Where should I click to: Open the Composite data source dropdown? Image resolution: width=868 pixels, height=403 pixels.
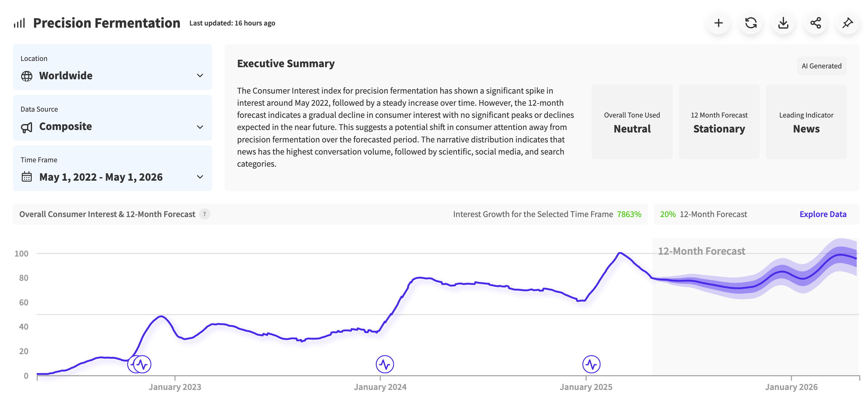pyautogui.click(x=113, y=118)
